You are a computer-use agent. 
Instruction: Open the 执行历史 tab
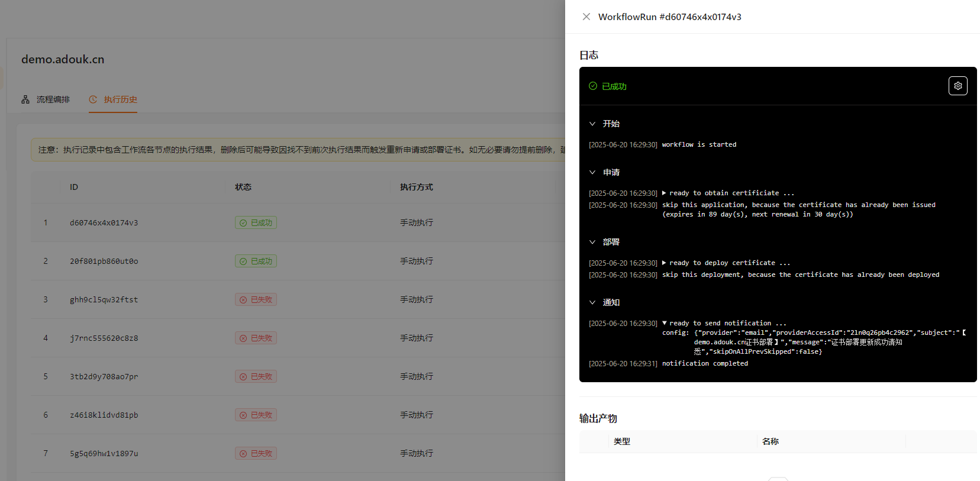click(x=114, y=99)
